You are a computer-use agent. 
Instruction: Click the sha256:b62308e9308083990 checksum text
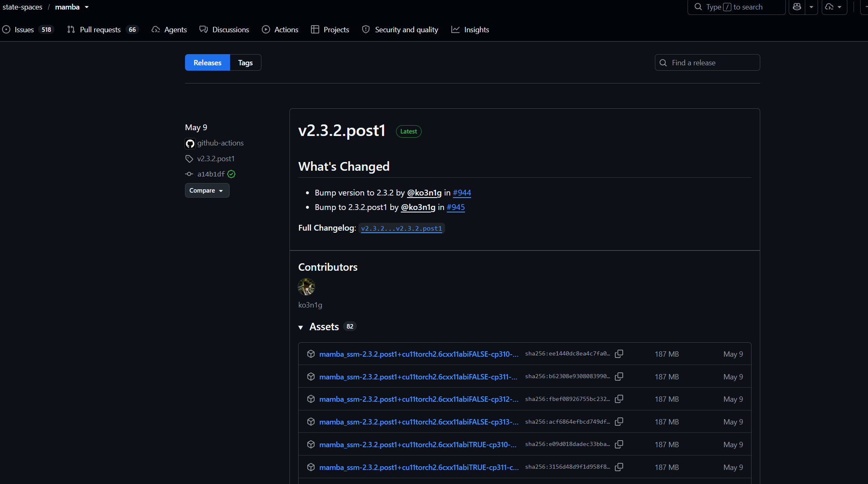click(567, 377)
